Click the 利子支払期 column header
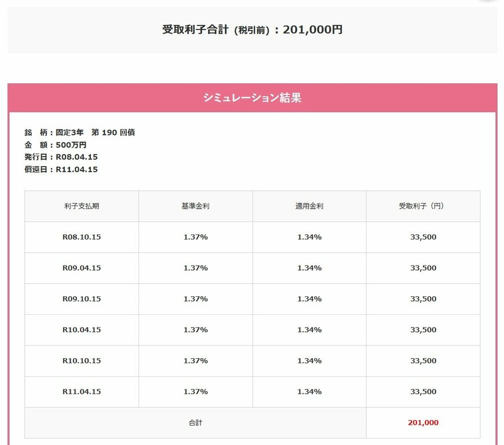This screenshot has width=504, height=445. click(82, 206)
